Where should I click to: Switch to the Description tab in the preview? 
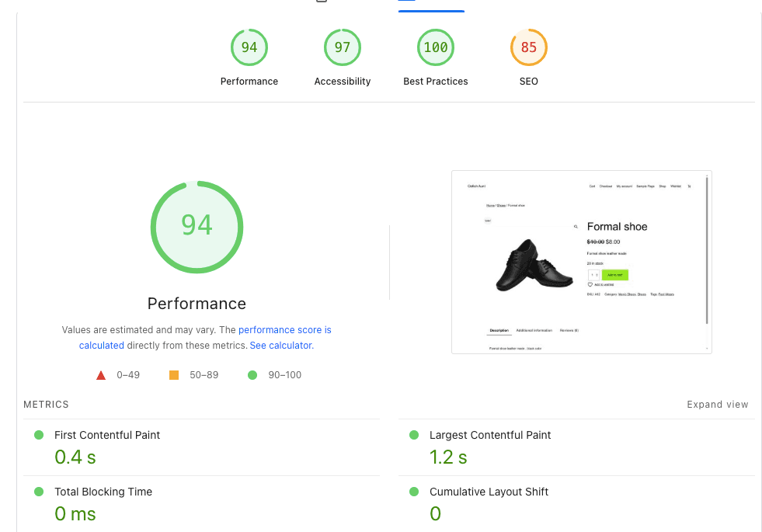(499, 331)
